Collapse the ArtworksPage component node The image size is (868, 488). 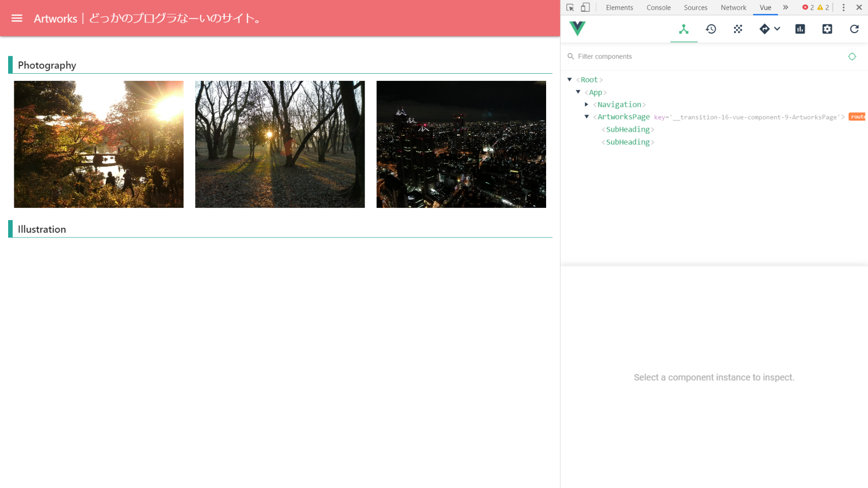coord(586,117)
